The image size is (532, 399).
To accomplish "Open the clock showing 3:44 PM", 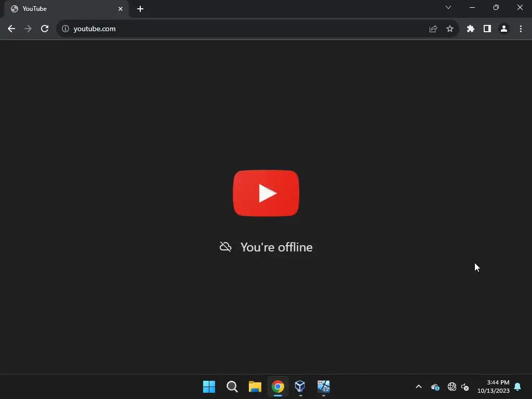I will coord(494,387).
